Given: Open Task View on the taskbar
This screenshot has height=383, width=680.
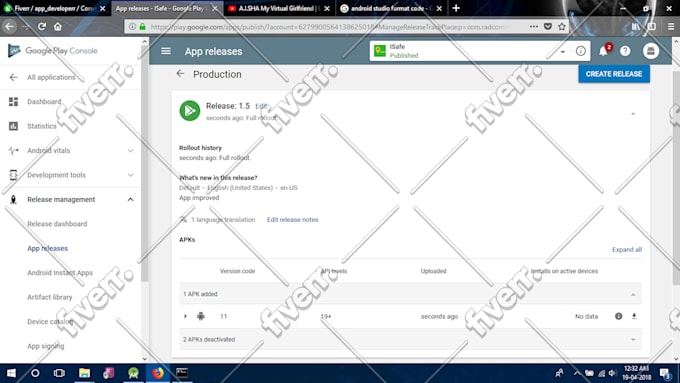Looking at the screenshot, I should 59,373.
